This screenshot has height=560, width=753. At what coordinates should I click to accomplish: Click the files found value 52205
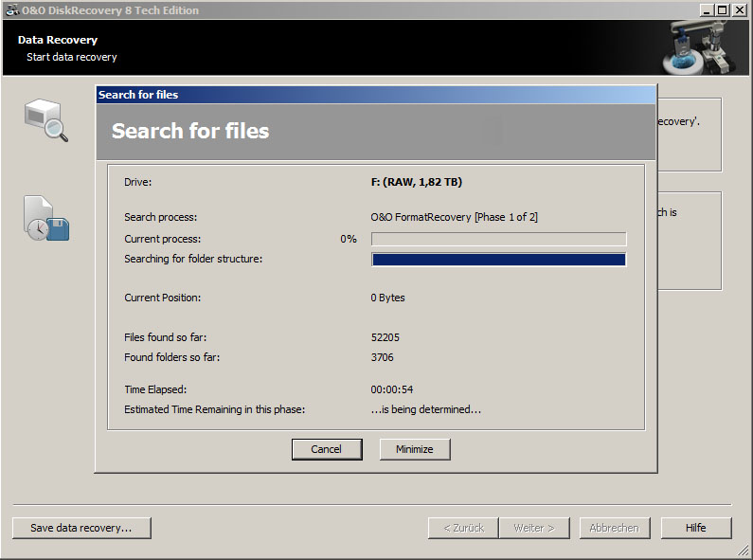[385, 337]
